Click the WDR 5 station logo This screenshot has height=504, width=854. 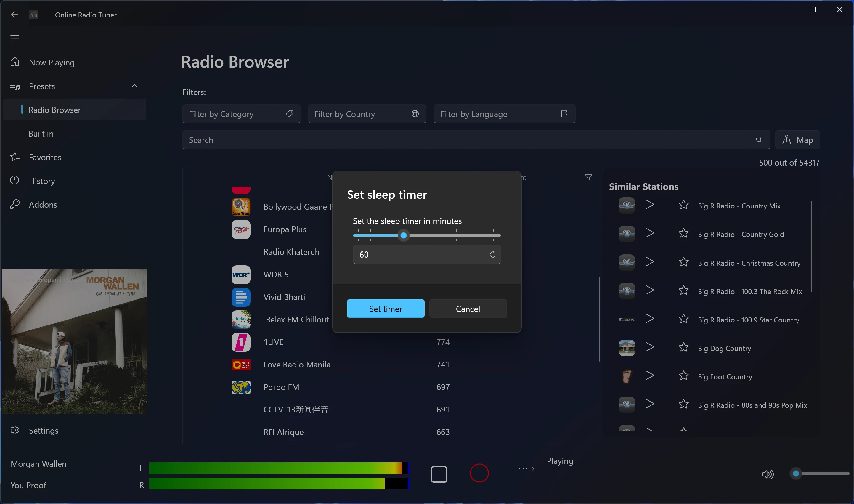[x=241, y=275]
